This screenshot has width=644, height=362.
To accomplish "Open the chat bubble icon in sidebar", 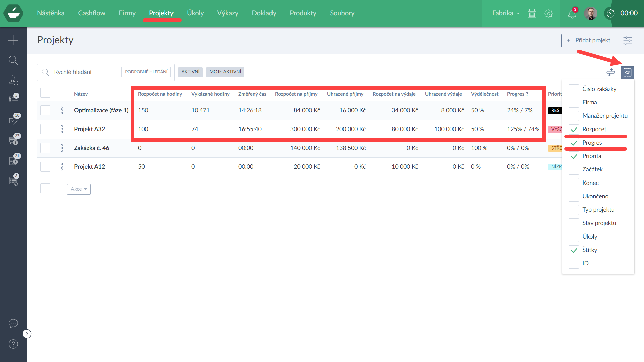I will point(13,323).
